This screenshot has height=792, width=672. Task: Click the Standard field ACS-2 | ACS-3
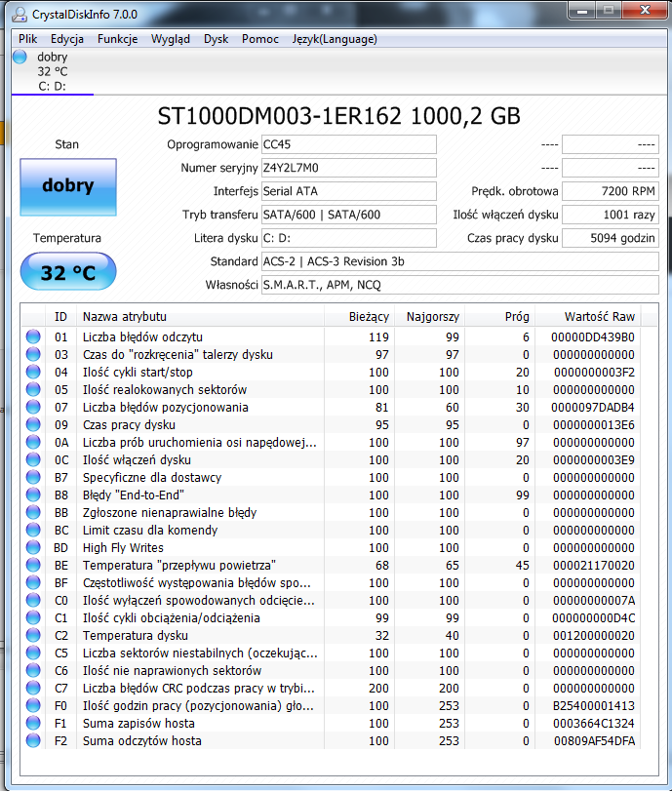(460, 261)
